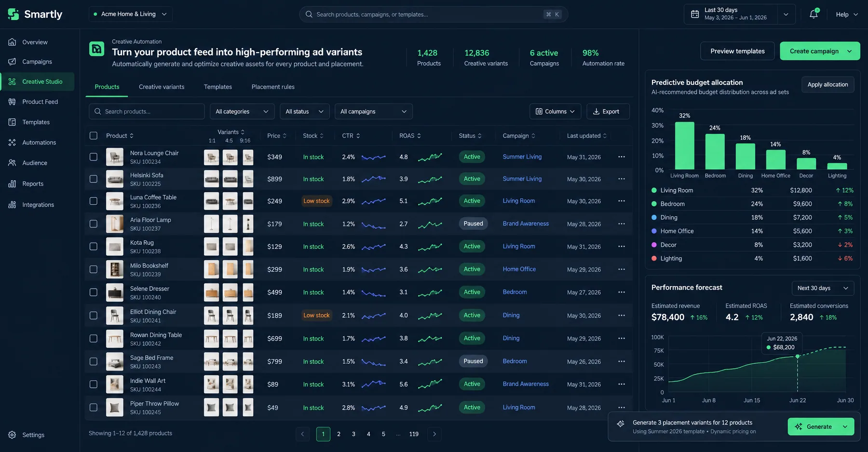Open row actions for Nora Lounge Chair
This screenshot has height=452, width=868.
(622, 157)
